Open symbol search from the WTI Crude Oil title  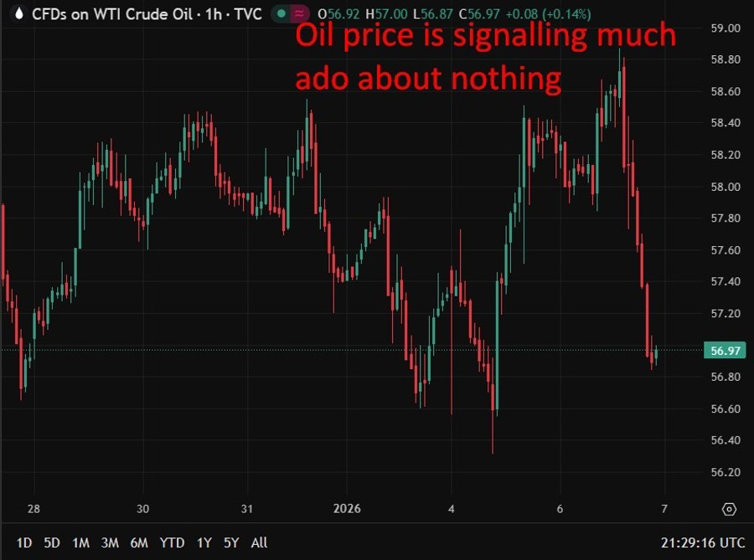coord(117,14)
